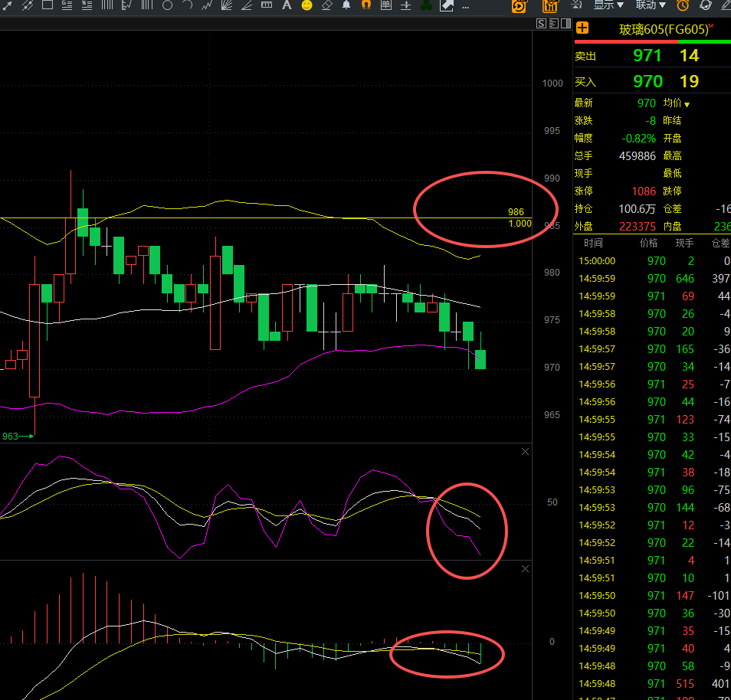Click the sell price 971
This screenshot has width=731, height=700.
[647, 55]
